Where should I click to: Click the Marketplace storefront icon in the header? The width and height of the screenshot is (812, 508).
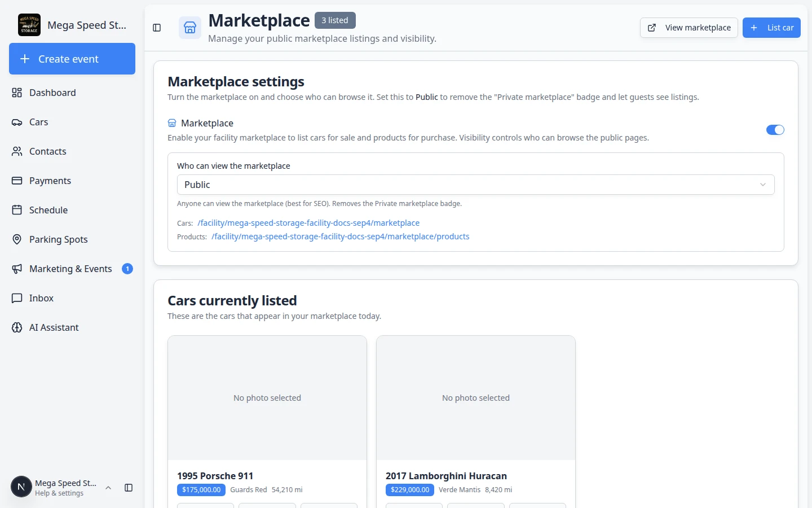pos(190,28)
